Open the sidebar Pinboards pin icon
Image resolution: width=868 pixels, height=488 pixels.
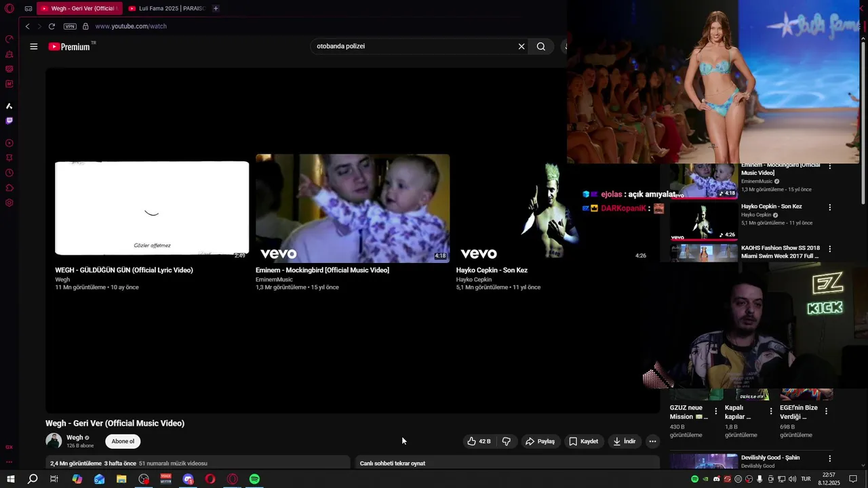point(9,158)
